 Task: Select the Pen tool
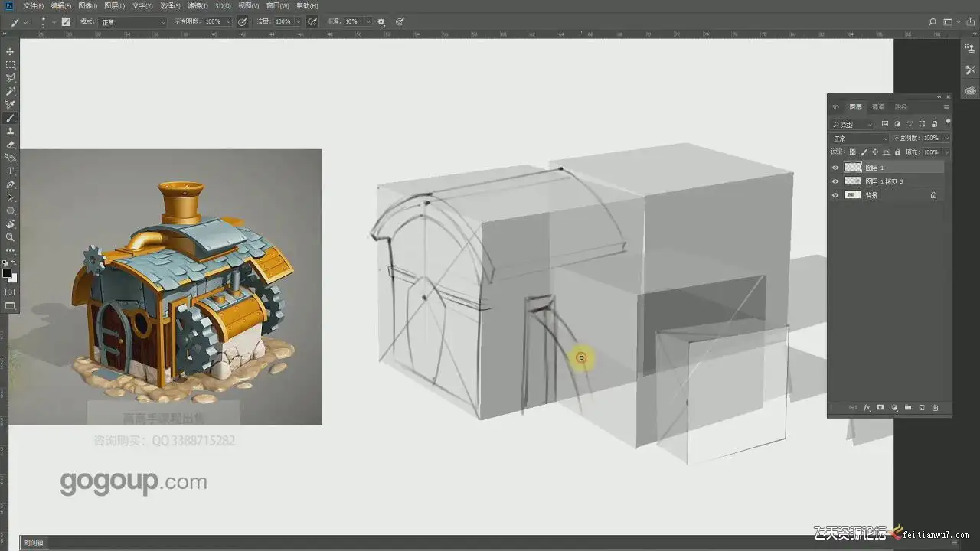[11, 184]
